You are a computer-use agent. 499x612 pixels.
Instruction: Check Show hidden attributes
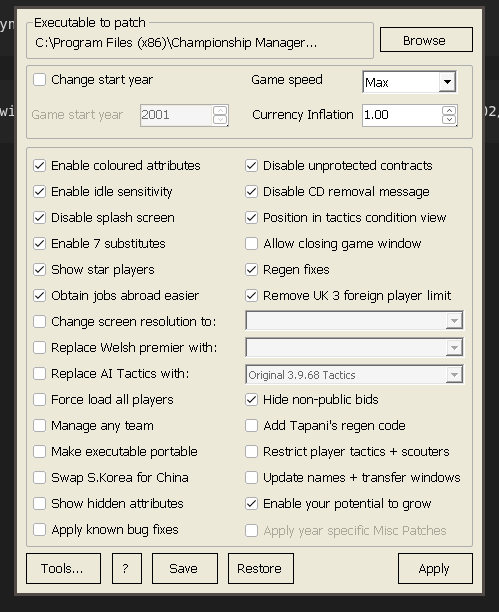tap(39, 503)
